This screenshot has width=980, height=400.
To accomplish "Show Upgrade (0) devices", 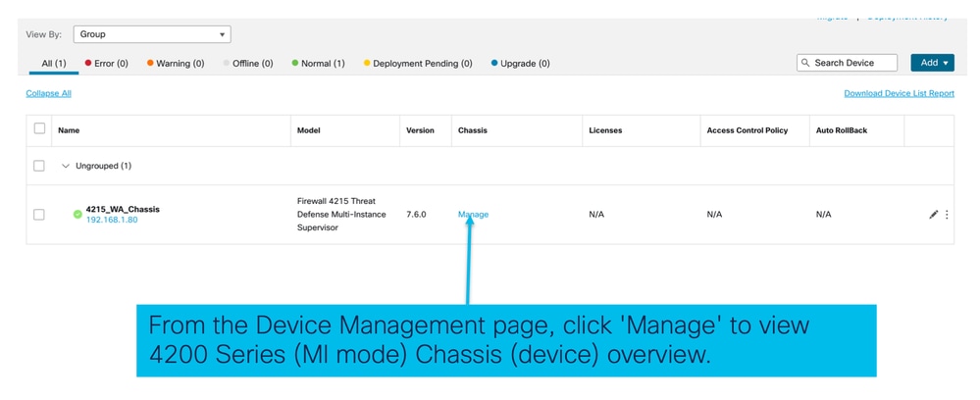I will coord(521,63).
